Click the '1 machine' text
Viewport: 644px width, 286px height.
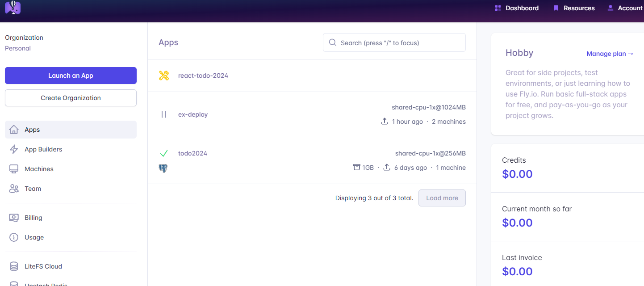click(x=451, y=168)
